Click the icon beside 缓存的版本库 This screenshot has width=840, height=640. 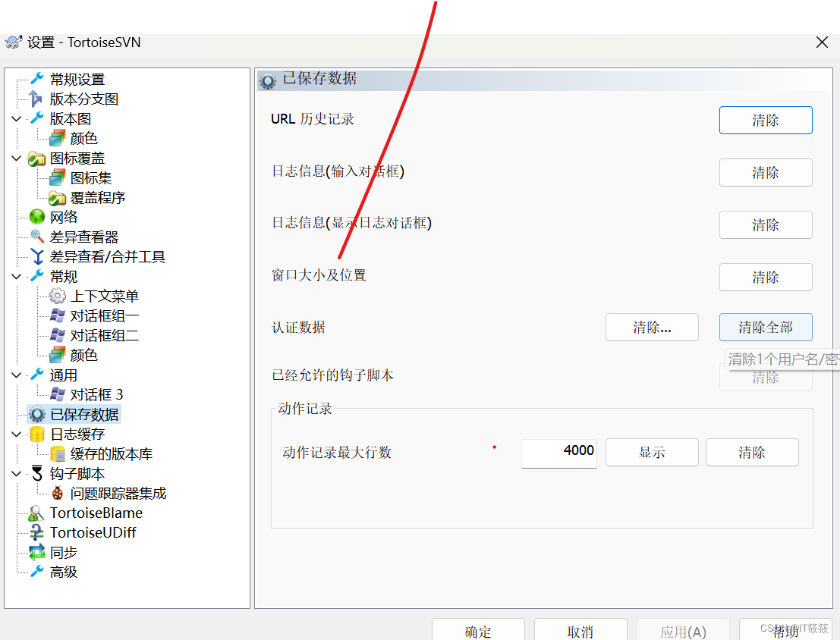click(58, 453)
